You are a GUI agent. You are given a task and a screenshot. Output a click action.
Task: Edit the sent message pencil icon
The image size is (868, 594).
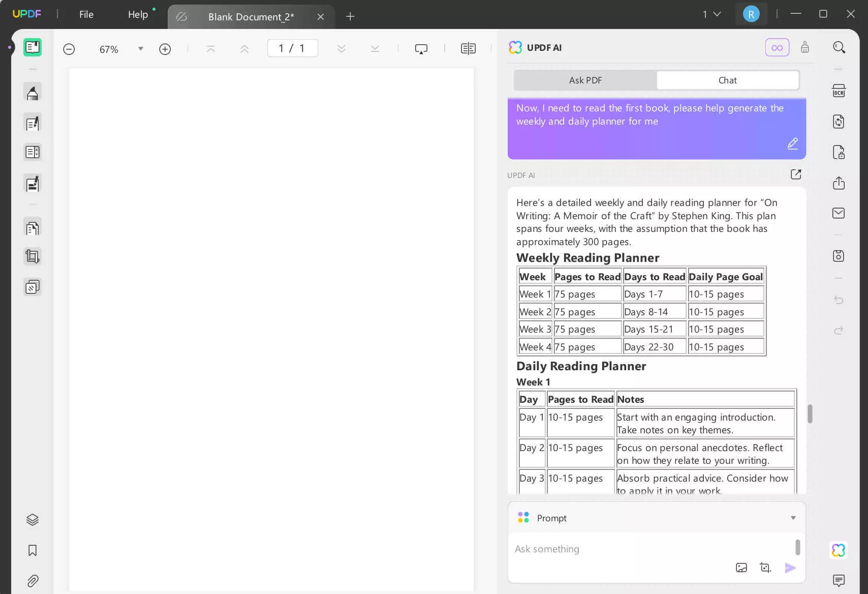point(793,144)
